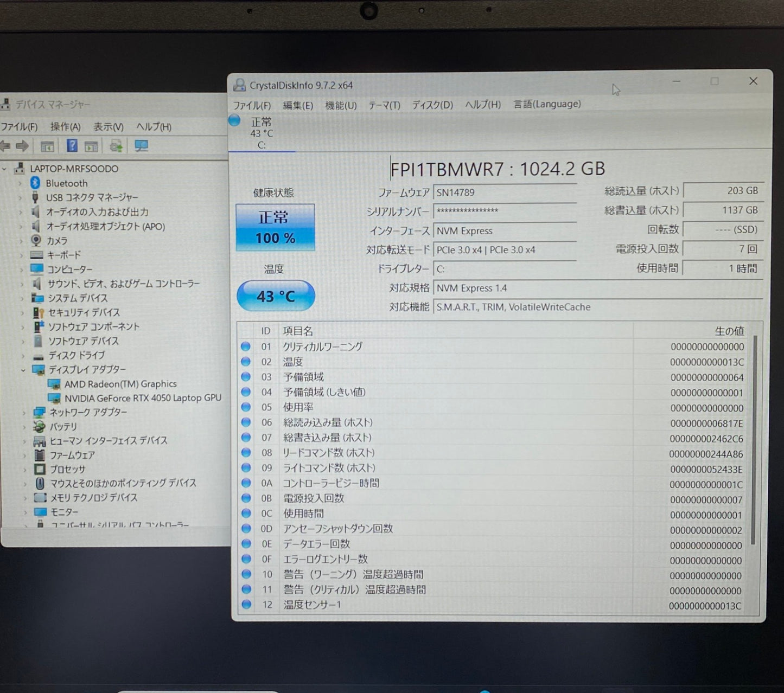784x693 pixels.
Task: Click the 43°C temperature indicator button
Action: click(276, 296)
